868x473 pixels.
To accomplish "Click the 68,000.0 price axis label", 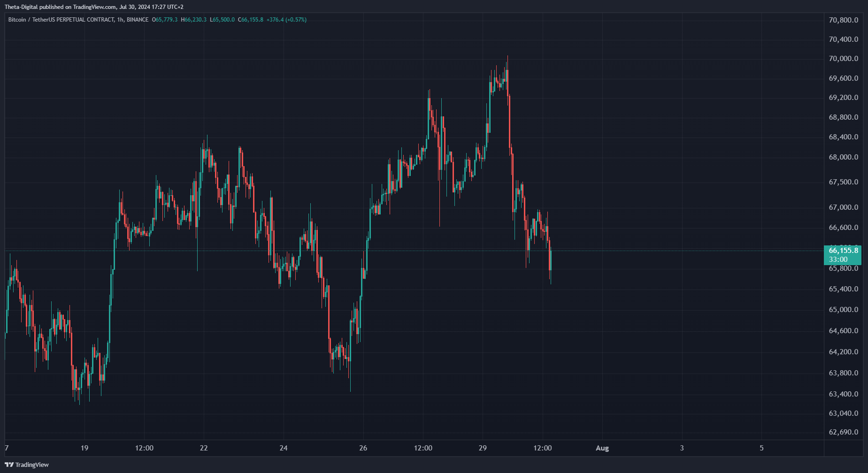I will pyautogui.click(x=844, y=157).
